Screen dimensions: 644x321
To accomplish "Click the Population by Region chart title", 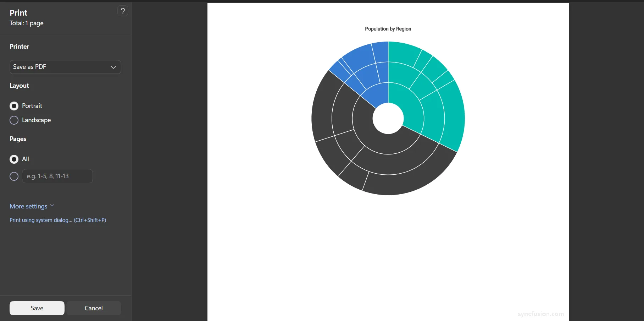I will click(x=388, y=29).
